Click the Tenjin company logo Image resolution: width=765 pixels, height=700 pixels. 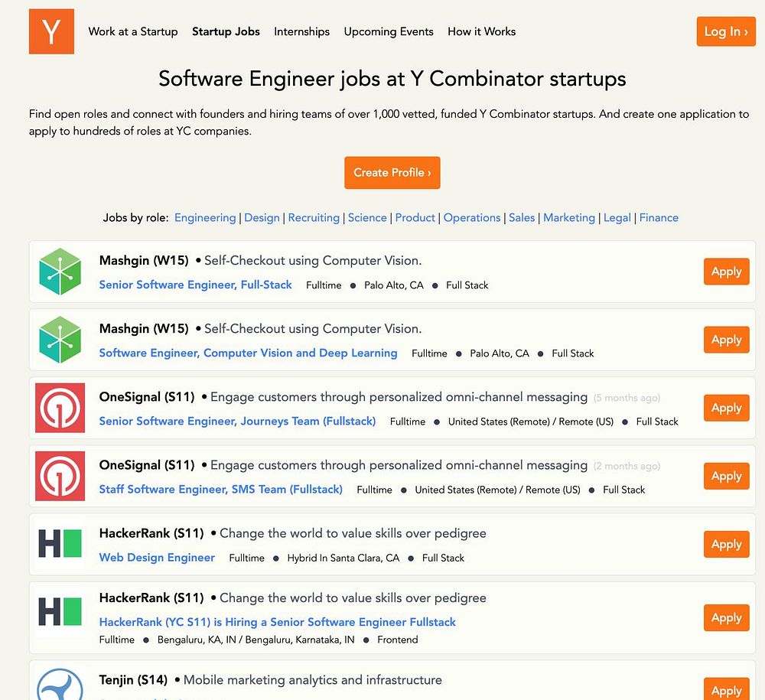(60, 683)
